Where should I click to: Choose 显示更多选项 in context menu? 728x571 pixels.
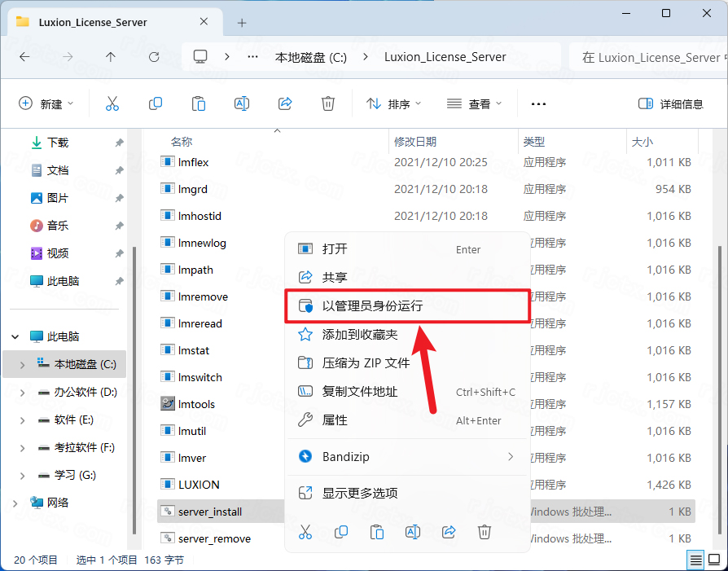(407, 493)
